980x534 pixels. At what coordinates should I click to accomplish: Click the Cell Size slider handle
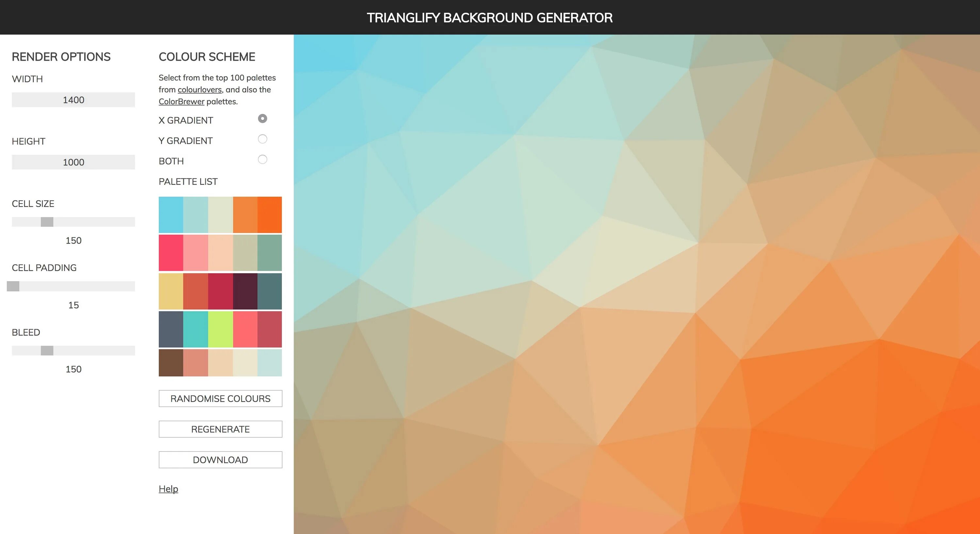pos(47,222)
